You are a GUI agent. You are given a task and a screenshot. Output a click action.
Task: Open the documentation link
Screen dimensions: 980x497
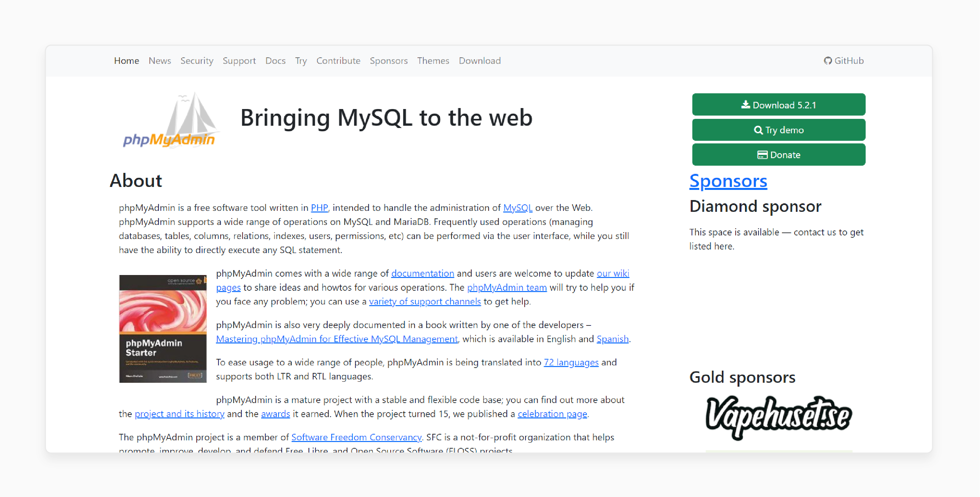(x=423, y=273)
